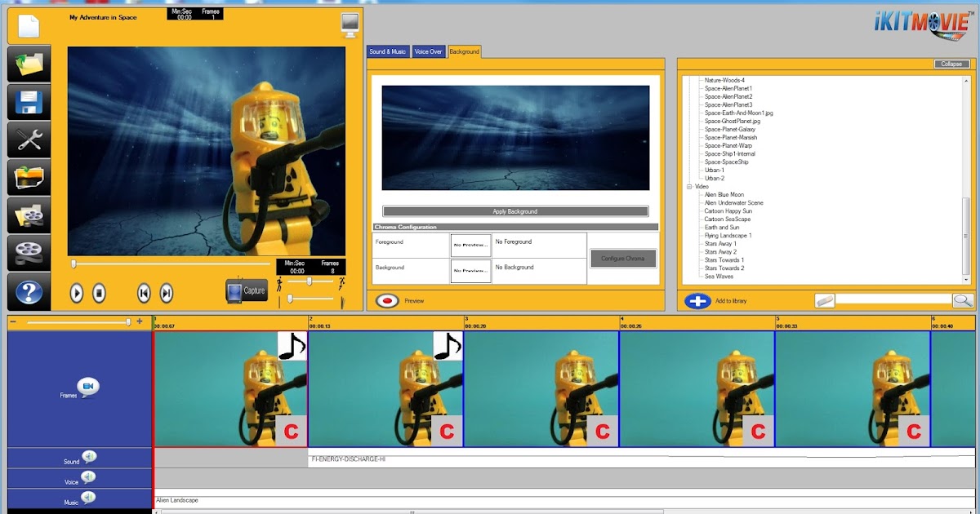This screenshot has height=514, width=980.
Task: Export the movie with the film reel icon
Action: click(x=29, y=252)
